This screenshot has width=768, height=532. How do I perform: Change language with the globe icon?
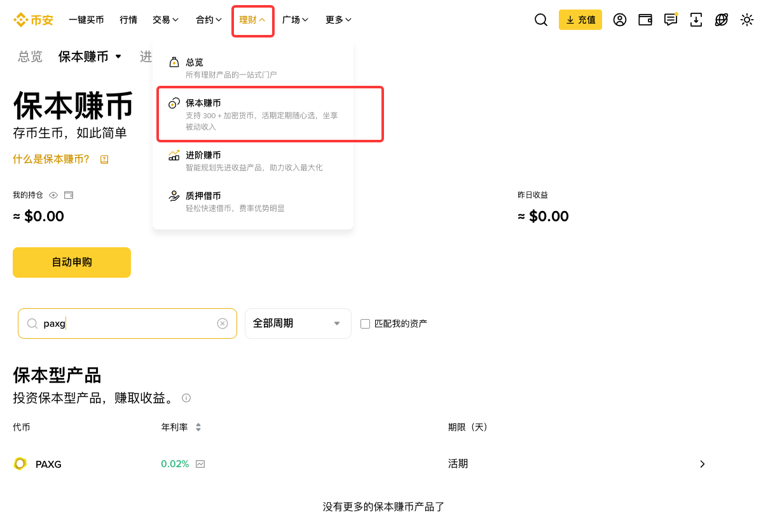(721, 20)
